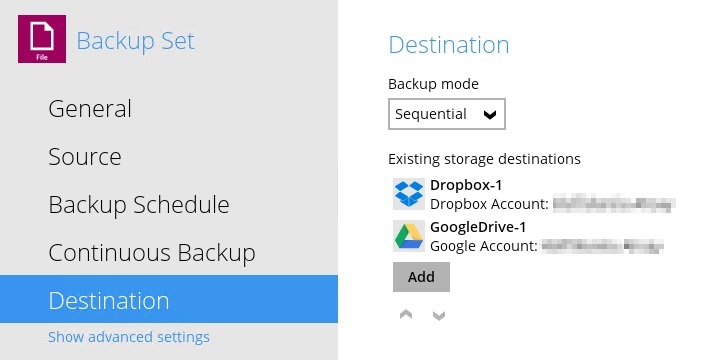Click the Add destination button
Screen dimensions: 720x360
pos(422,277)
